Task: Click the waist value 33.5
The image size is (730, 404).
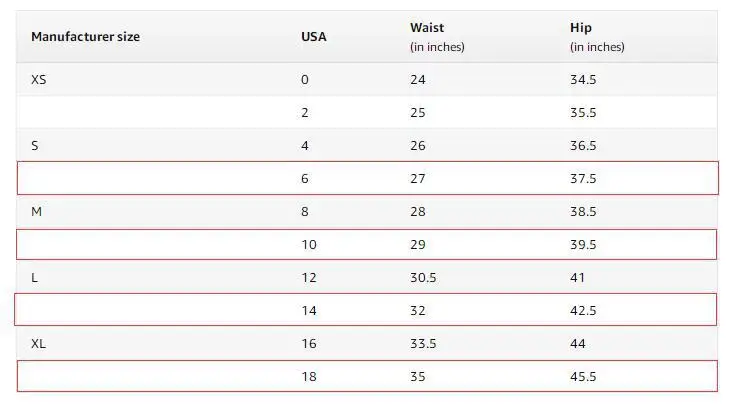Action: coord(423,344)
